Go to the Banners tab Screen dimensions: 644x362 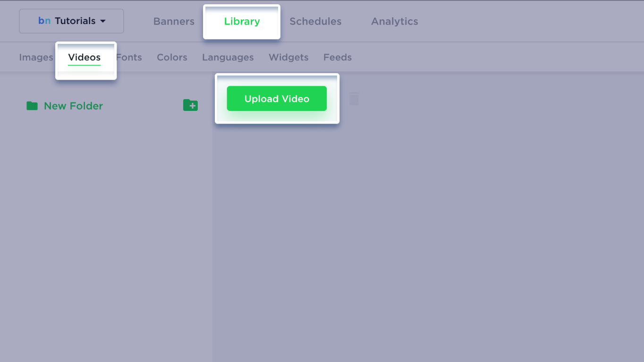pyautogui.click(x=174, y=21)
